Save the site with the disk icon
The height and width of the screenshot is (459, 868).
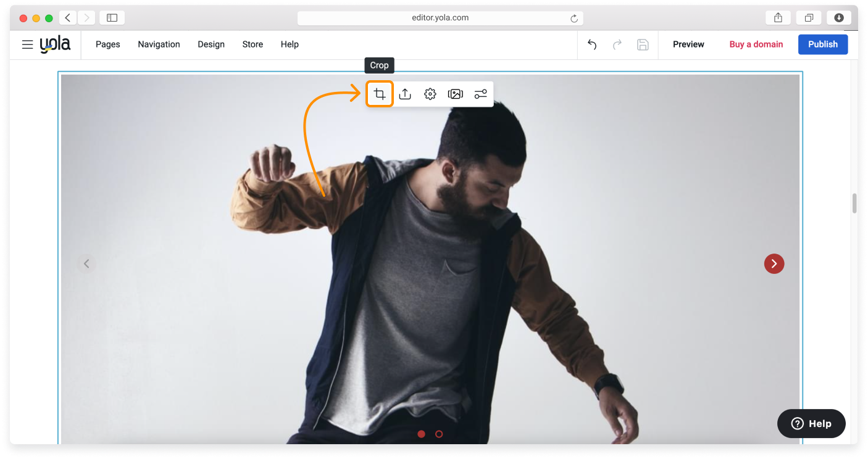pos(643,44)
